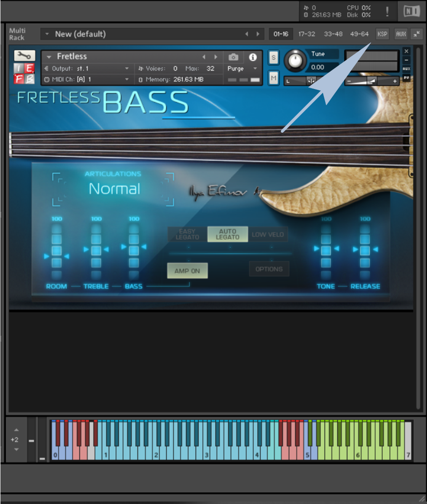Click the Memory 261.63 MB readout
Image resolution: width=427 pixels, height=504 pixels.
pos(189,79)
